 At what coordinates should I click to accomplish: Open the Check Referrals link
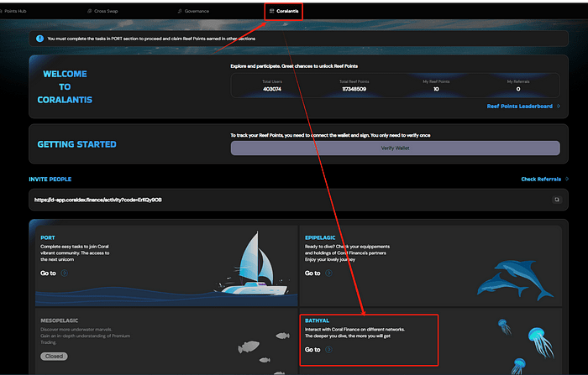point(541,179)
